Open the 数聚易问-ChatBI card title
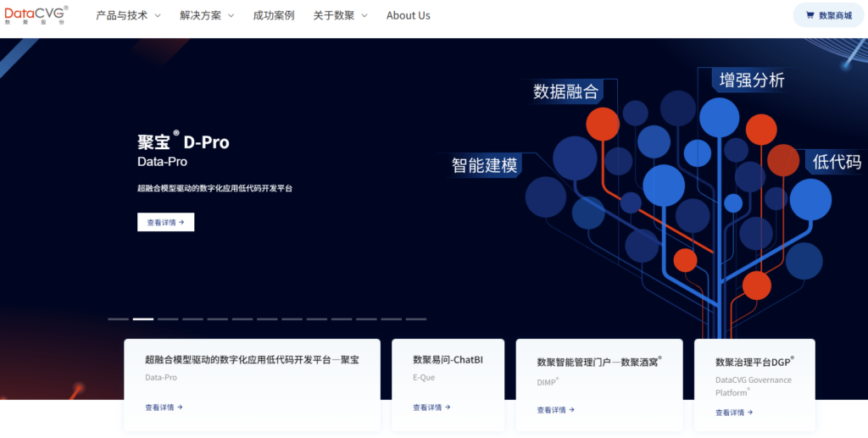Screen dimensions: 868x438 448,360
